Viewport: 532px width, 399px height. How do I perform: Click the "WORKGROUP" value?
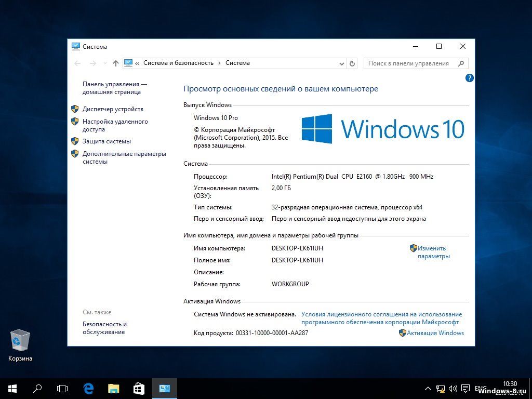point(290,284)
